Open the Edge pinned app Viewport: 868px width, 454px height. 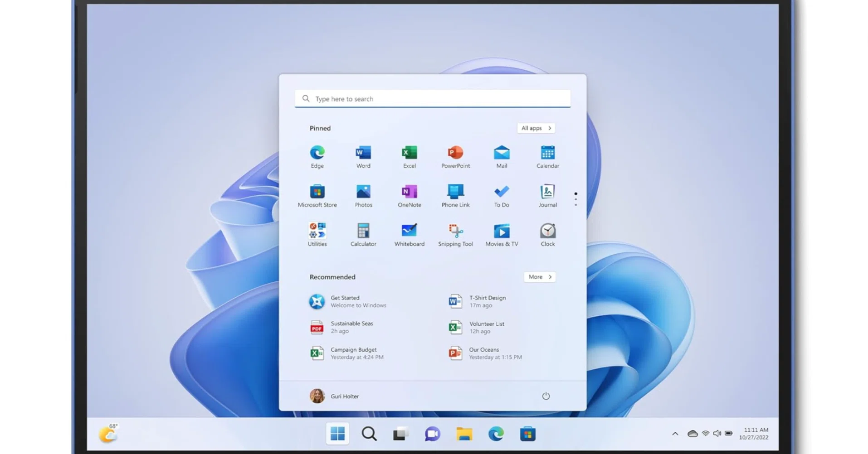(x=317, y=157)
